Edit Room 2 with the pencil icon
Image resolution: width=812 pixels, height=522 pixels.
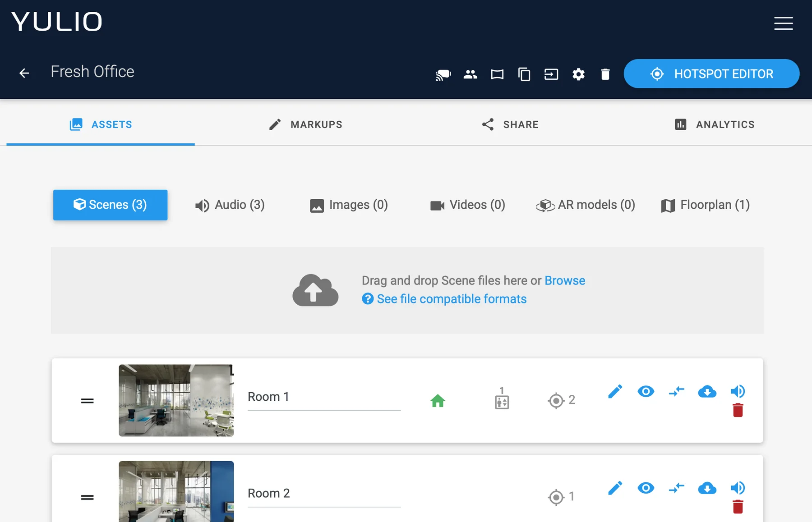tap(615, 488)
